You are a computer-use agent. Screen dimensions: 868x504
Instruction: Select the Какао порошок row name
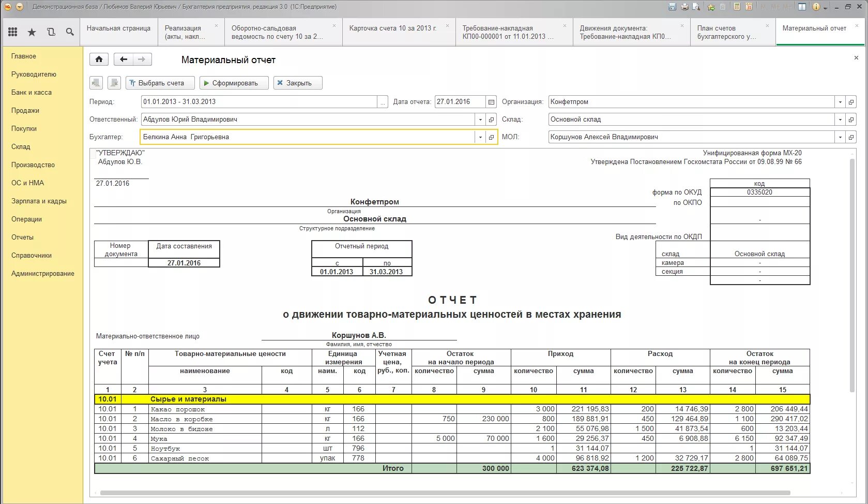click(x=178, y=409)
